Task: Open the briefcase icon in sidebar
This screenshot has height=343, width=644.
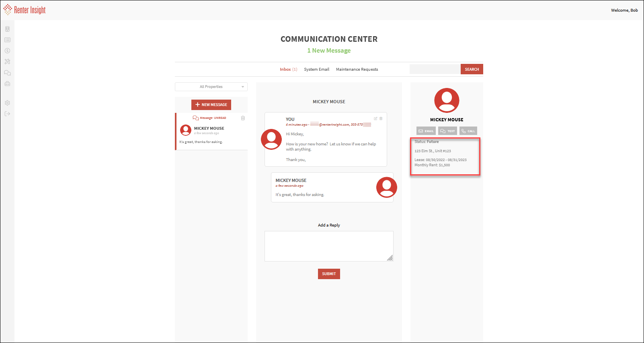Action: (7, 84)
